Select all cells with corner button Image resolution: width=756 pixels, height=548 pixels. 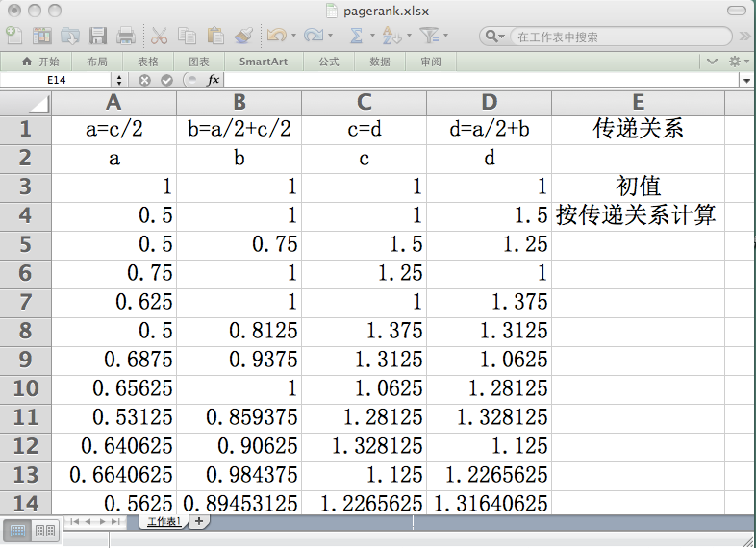coord(26,103)
